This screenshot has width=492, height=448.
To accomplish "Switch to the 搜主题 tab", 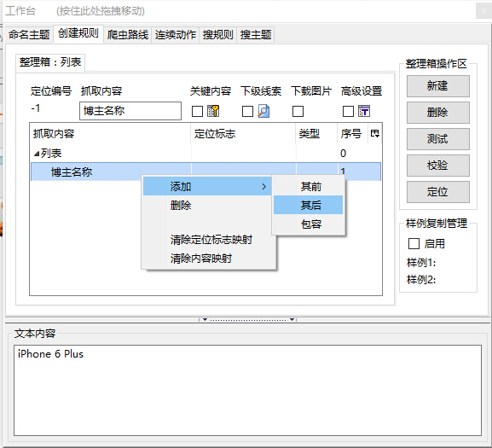I will click(256, 34).
